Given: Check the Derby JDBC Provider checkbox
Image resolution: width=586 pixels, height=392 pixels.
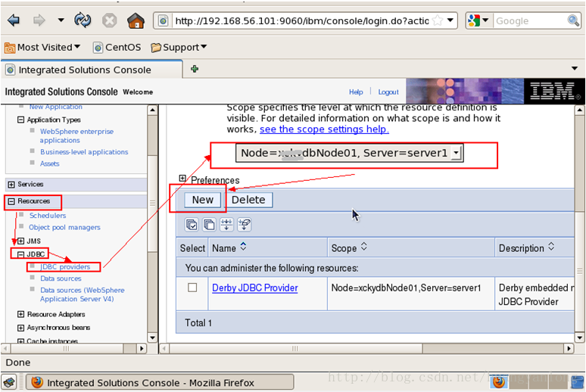Looking at the screenshot, I should (192, 288).
